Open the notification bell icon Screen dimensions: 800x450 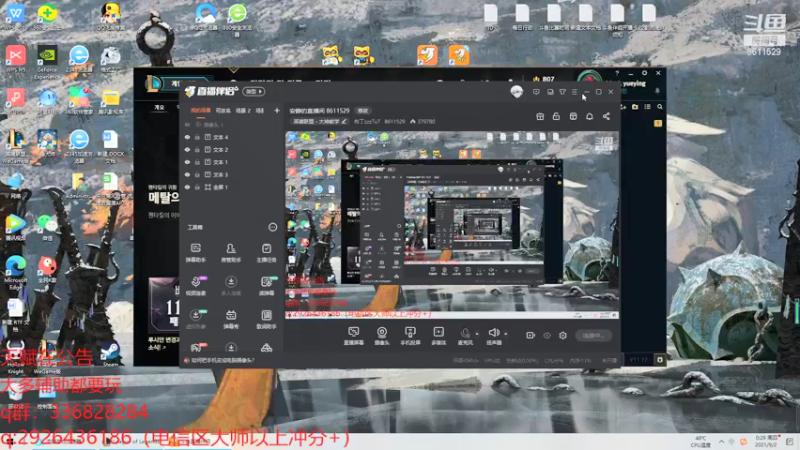(x=589, y=116)
